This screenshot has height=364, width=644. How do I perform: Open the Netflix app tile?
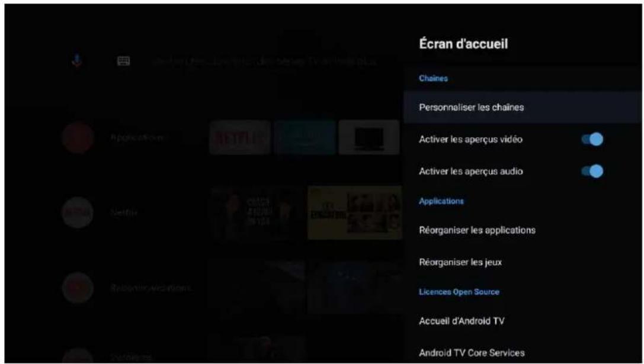click(x=240, y=137)
